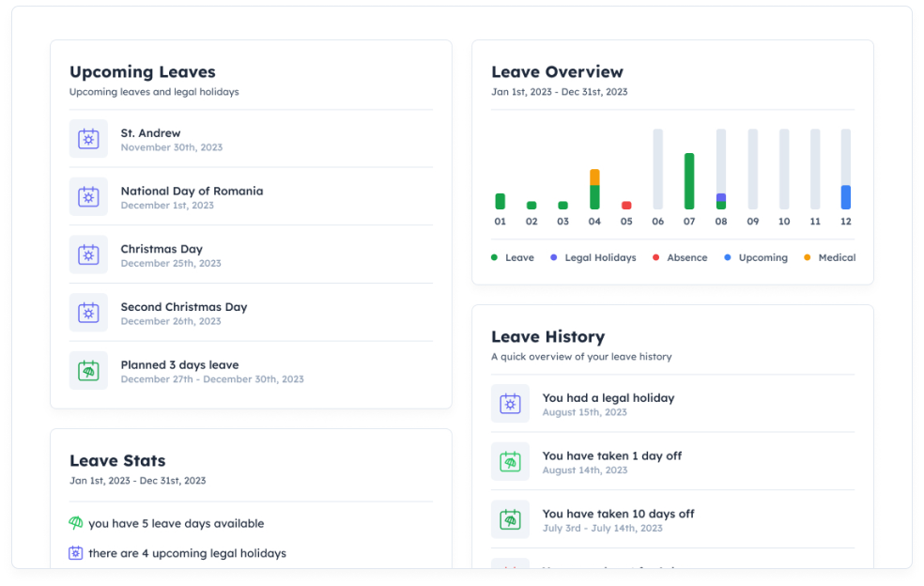Click the Christmas Day calendar icon

(88, 255)
